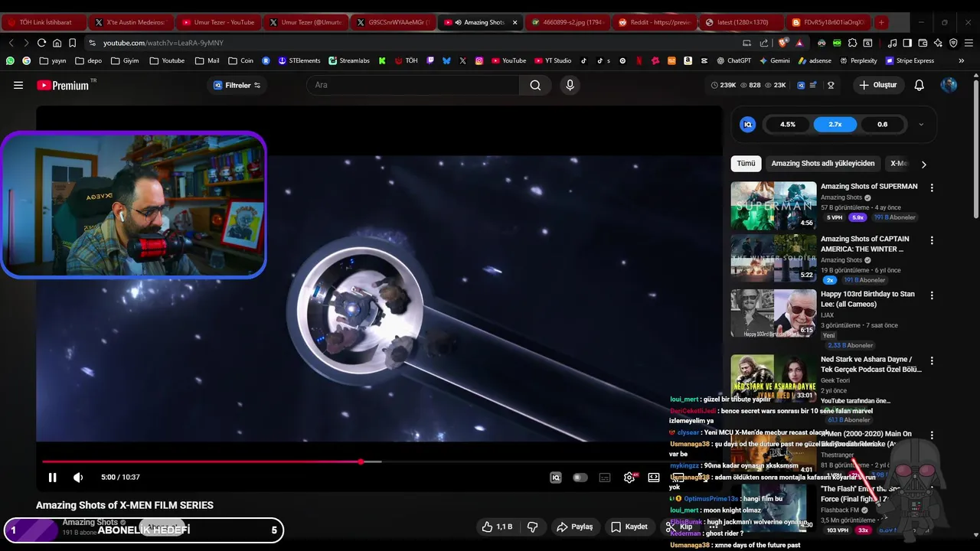Mute the video with the speaker icon
This screenshot has height=551, width=980.
coord(78,478)
